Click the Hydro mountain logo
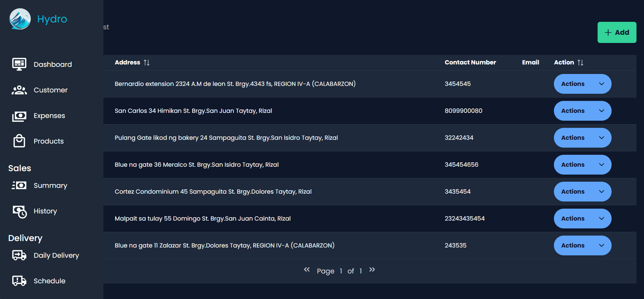This screenshot has width=644, height=299. (20, 19)
